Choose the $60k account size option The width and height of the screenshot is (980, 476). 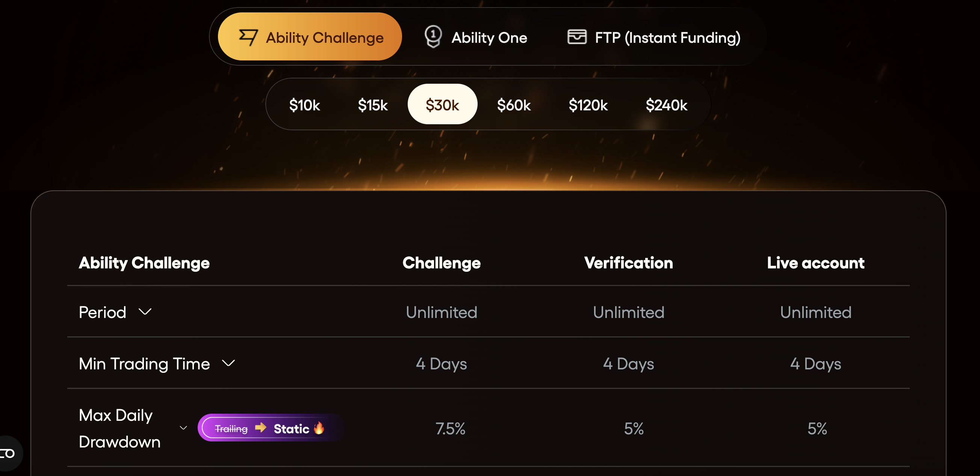coord(514,105)
